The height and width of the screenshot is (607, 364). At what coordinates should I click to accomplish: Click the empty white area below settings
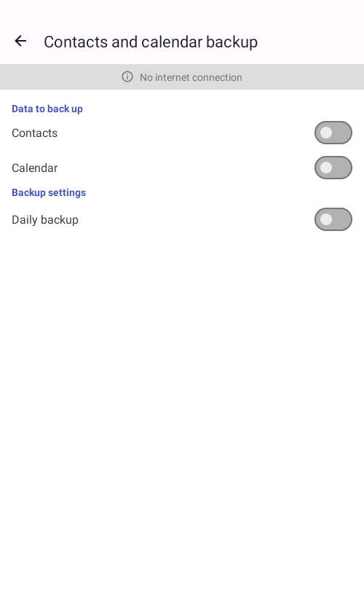pos(182,418)
